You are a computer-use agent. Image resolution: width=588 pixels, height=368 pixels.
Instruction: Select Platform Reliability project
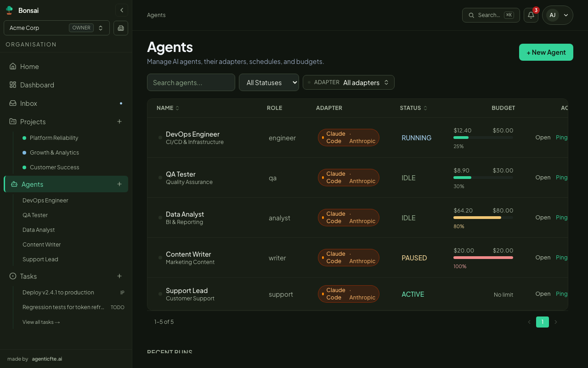[54, 138]
